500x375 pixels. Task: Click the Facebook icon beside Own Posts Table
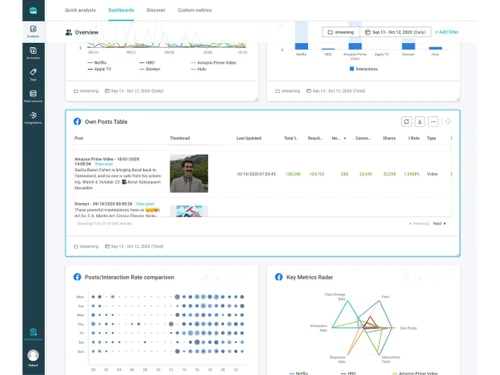point(77,122)
